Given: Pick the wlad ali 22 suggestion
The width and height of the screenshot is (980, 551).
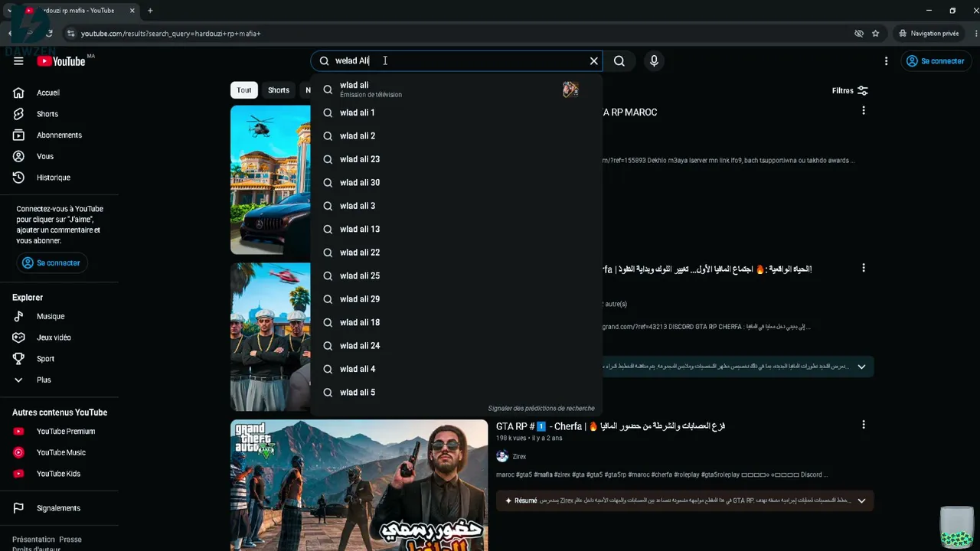Looking at the screenshot, I should [x=456, y=253].
